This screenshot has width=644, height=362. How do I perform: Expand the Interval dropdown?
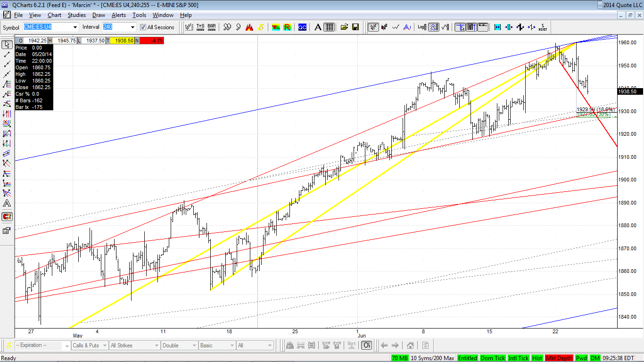pos(132,27)
